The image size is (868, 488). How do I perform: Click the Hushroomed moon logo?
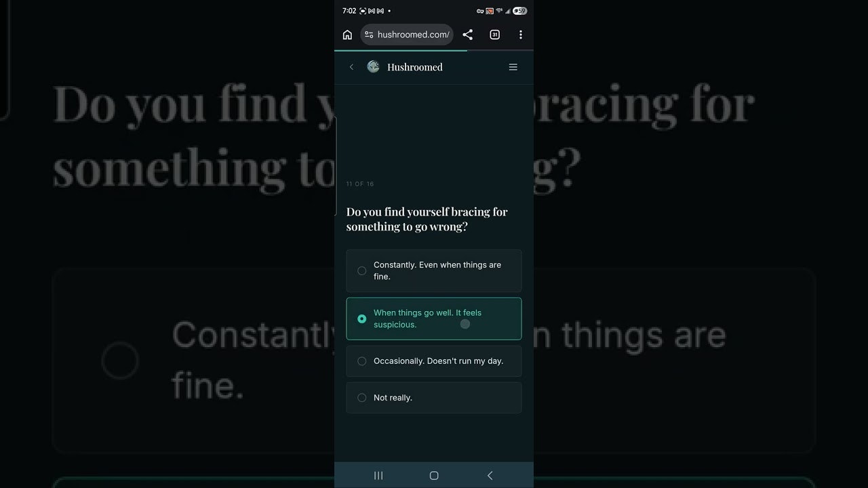373,66
